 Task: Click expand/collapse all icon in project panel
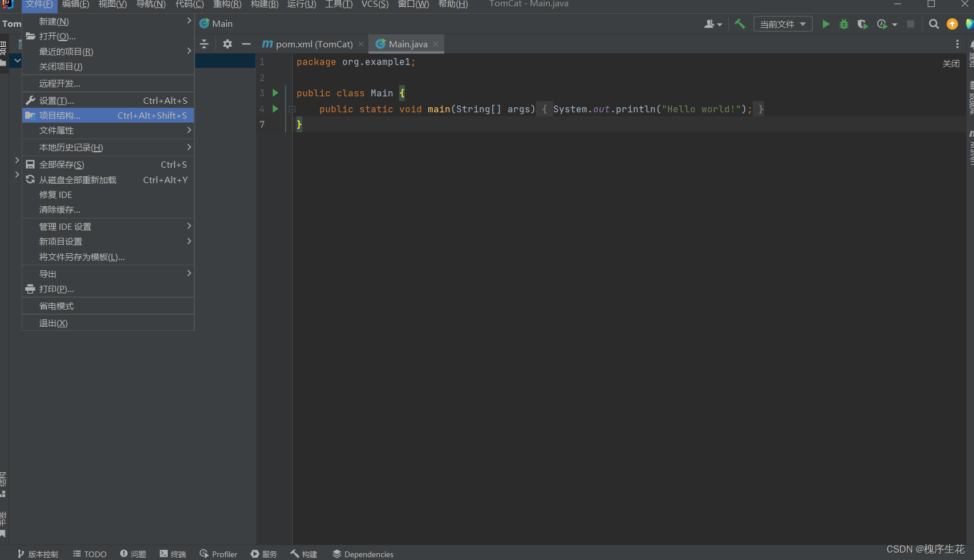pyautogui.click(x=204, y=44)
